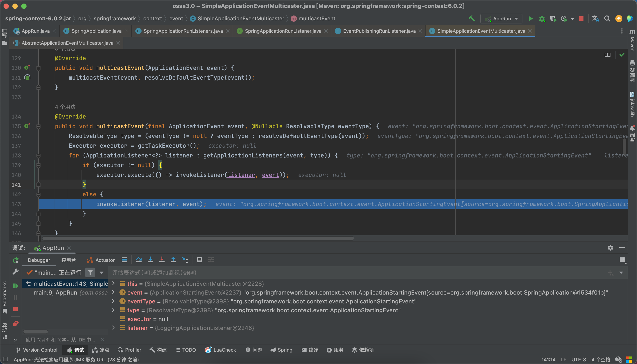Click the Step Out icon in debugger toolbar
637x364 pixels.
(173, 260)
